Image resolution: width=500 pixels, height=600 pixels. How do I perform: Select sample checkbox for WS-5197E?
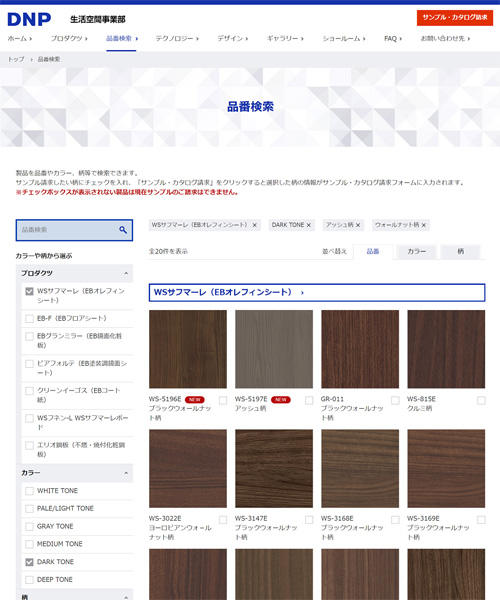309,400
